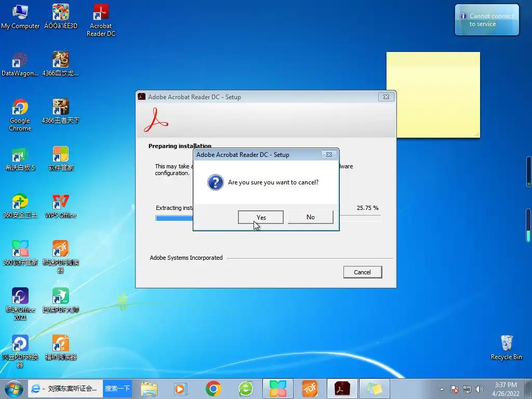Close the main Adobe Acrobat Reader Setup window
The width and height of the screenshot is (532, 399).
(x=386, y=97)
